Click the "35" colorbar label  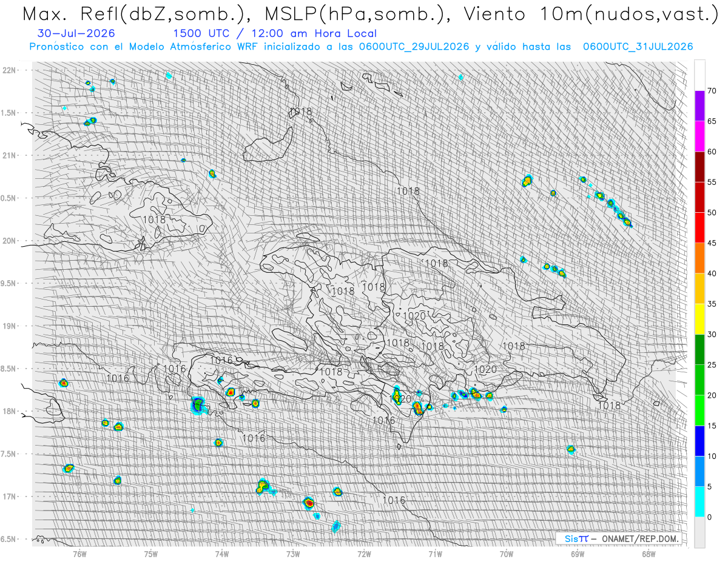click(712, 304)
